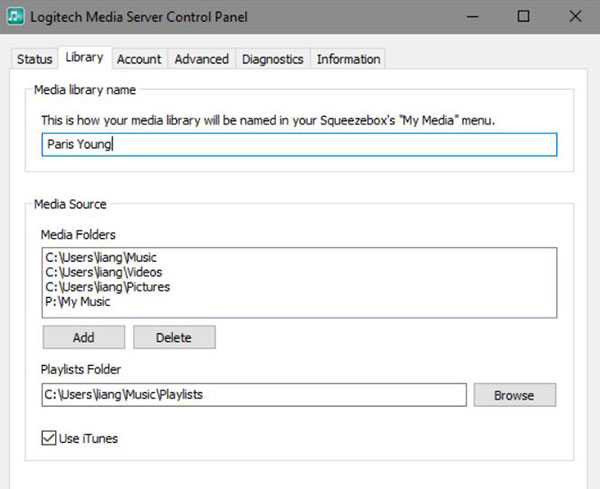Click the Delete media folder button
600x489 pixels.
pos(174,337)
